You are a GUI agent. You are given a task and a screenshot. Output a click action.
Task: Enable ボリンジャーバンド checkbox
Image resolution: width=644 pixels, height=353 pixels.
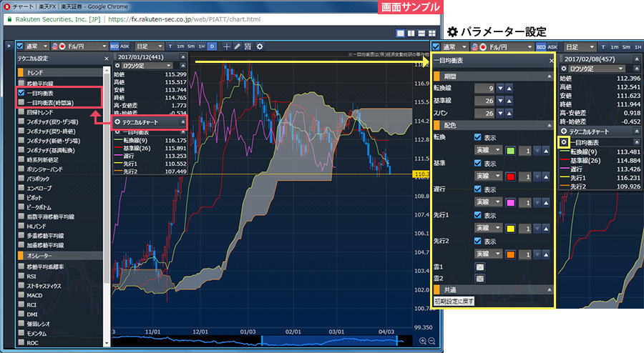click(21, 169)
